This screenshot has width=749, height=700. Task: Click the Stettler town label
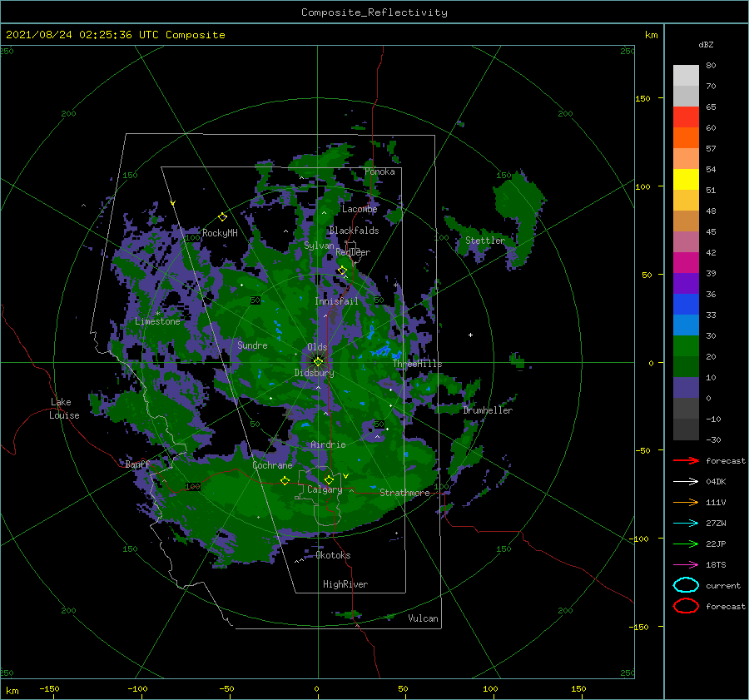click(485, 241)
